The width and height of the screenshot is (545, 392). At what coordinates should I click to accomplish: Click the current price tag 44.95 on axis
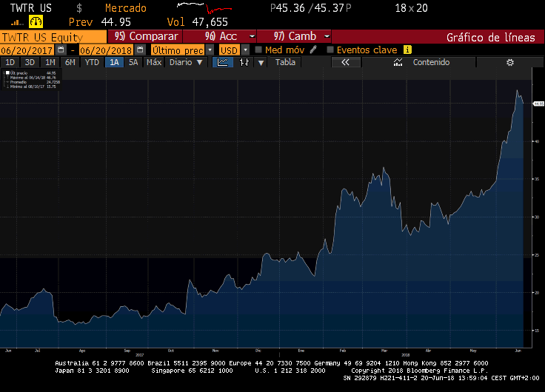coord(538,104)
